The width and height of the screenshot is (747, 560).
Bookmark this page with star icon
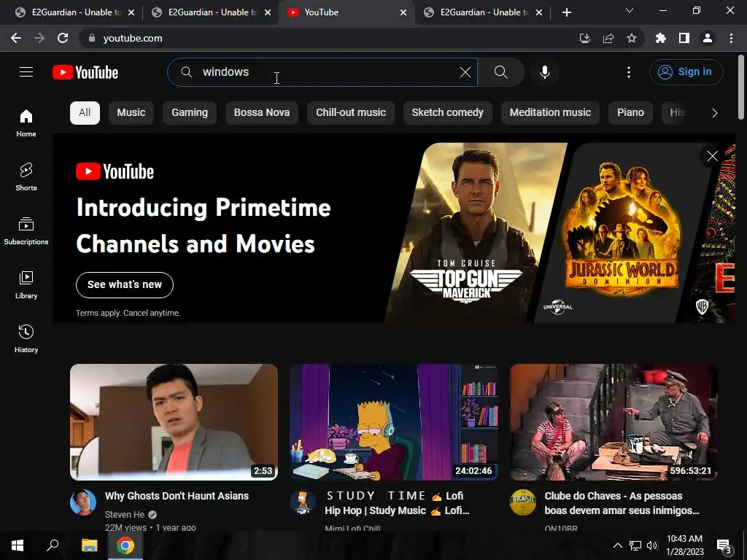tap(632, 38)
